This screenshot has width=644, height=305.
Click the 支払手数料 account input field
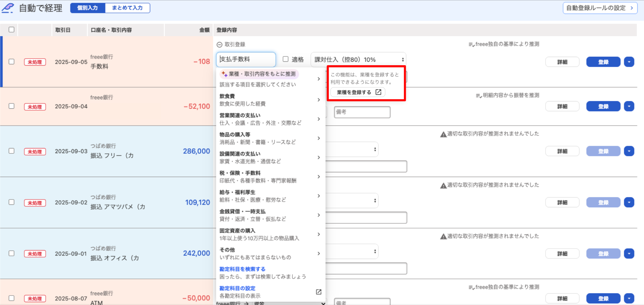tap(246, 59)
